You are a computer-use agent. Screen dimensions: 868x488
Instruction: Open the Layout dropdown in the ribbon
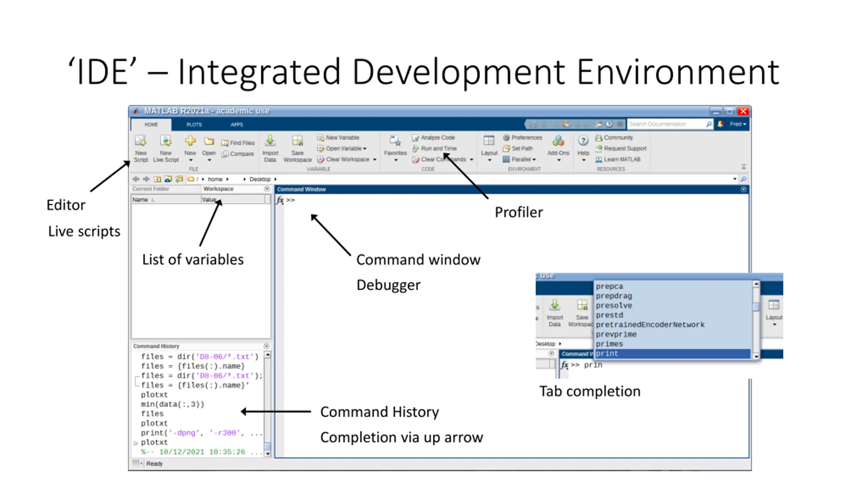point(489,159)
